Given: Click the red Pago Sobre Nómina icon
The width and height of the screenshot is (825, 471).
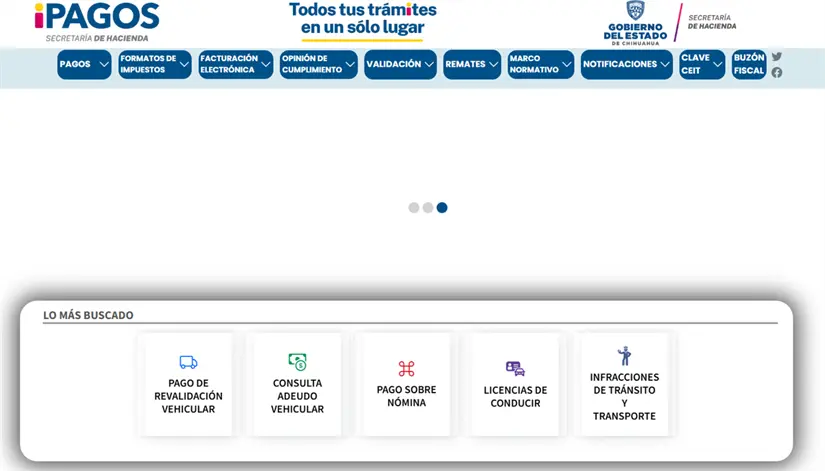Looking at the screenshot, I should [x=406, y=369].
